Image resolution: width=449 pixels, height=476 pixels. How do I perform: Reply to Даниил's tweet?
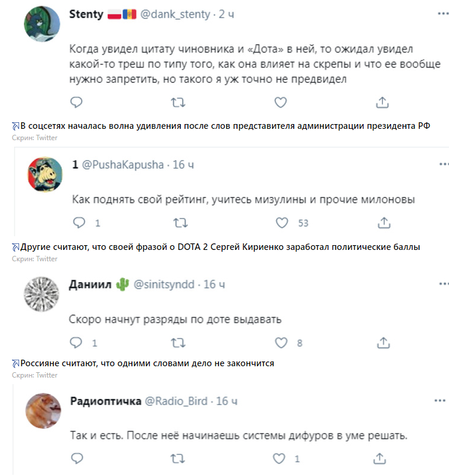point(76,343)
